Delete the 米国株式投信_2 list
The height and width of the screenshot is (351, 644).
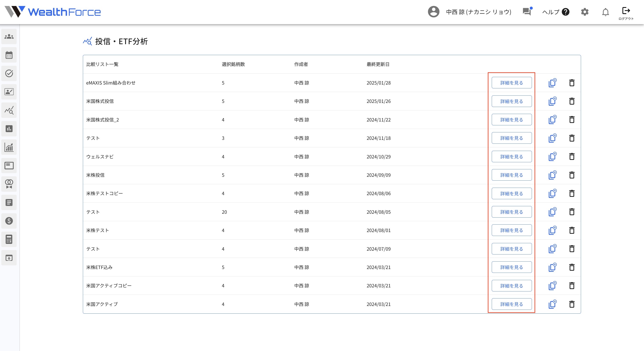tap(572, 120)
